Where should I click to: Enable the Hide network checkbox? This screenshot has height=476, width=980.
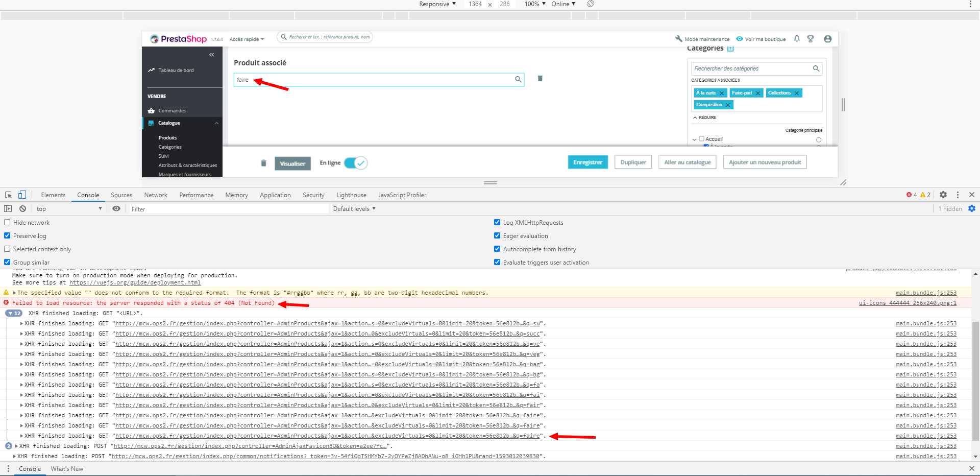click(x=7, y=222)
